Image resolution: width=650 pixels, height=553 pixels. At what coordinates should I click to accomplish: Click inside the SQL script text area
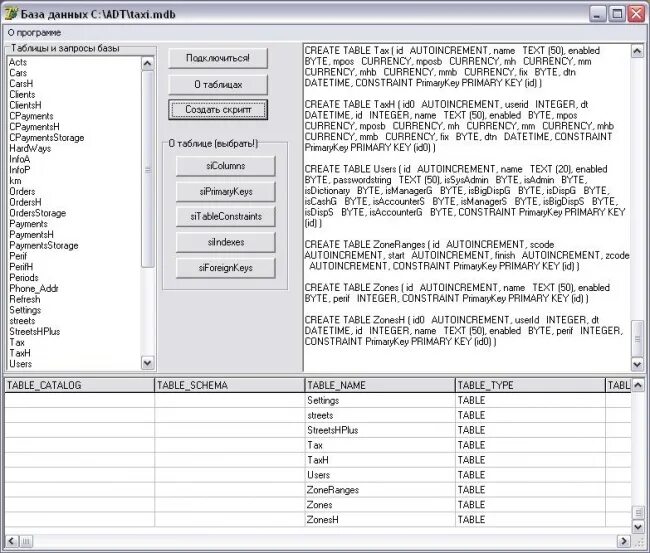[467, 207]
